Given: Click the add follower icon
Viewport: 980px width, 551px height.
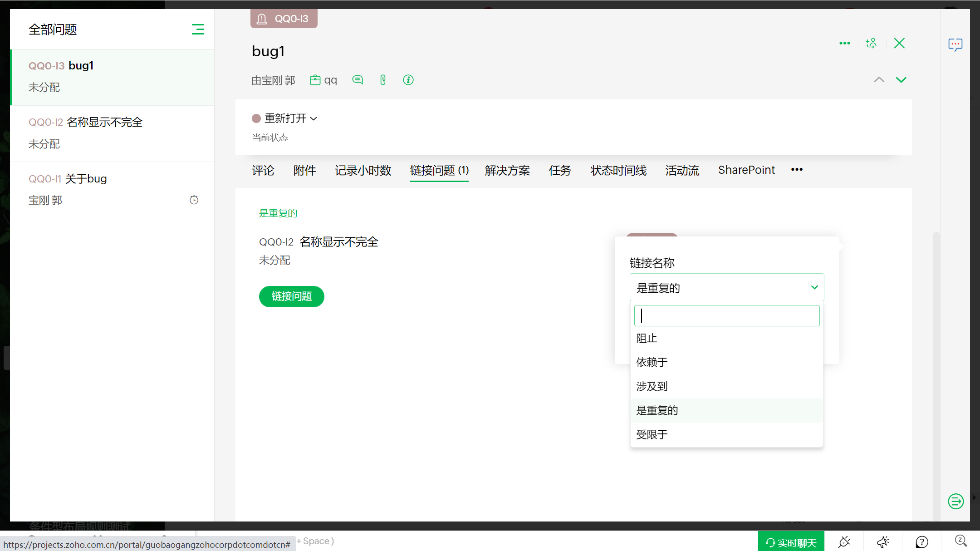Looking at the screenshot, I should [x=871, y=43].
